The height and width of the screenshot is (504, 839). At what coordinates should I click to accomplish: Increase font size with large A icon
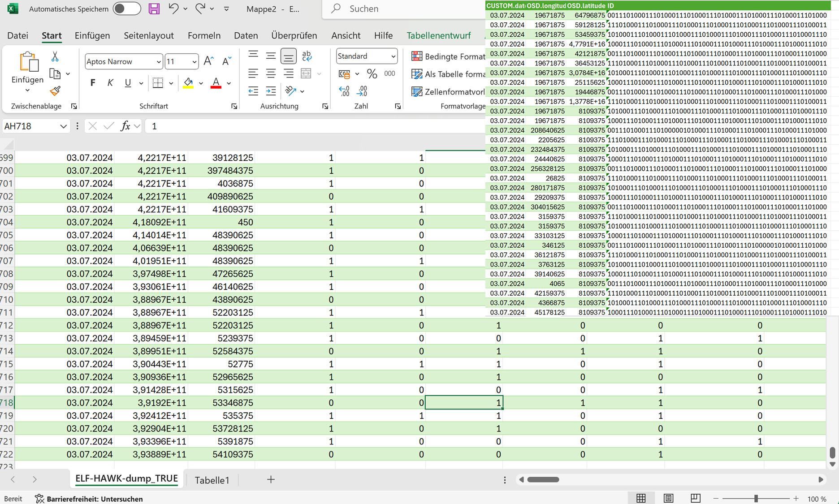coord(208,61)
